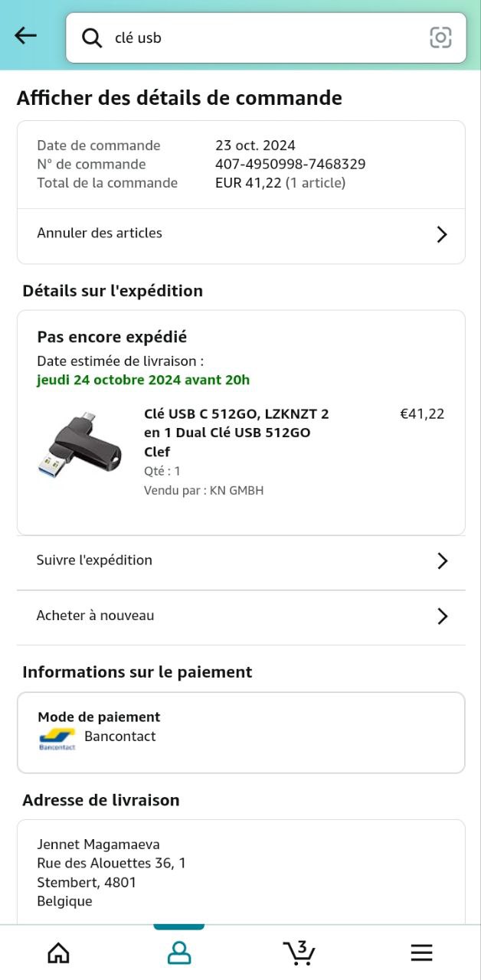The image size is (481, 980).
Task: Tap the back arrow icon
Action: 25,36
